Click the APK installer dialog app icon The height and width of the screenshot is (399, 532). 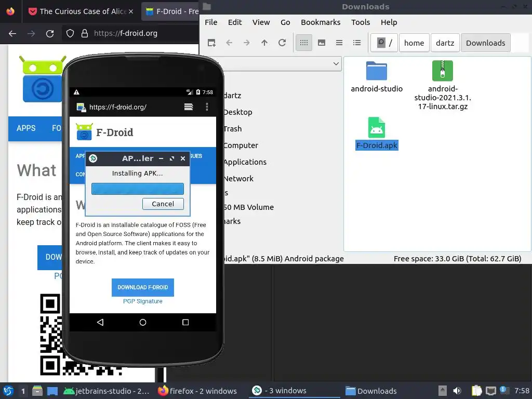click(93, 158)
